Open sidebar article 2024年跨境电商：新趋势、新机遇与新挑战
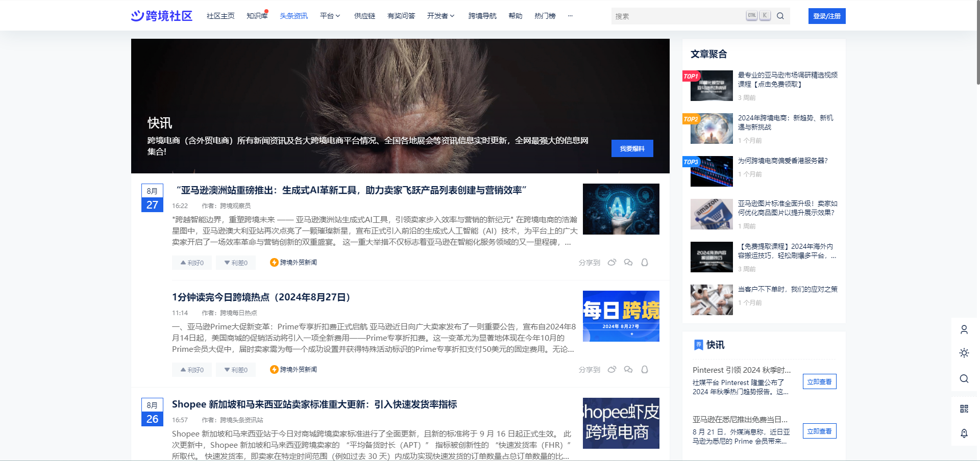Screen dimensions: 980x461 pyautogui.click(x=786, y=122)
